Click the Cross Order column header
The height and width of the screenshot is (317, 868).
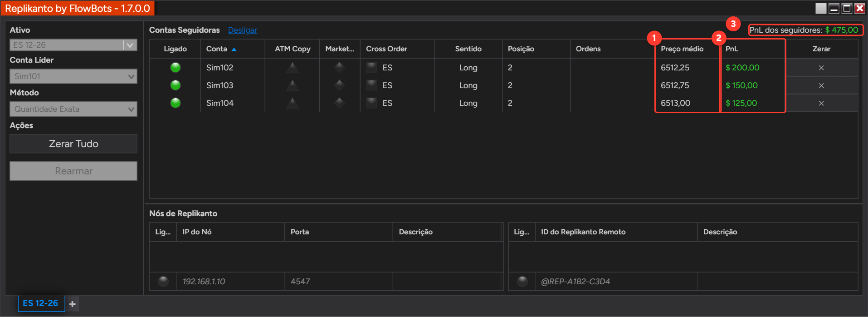click(397, 49)
